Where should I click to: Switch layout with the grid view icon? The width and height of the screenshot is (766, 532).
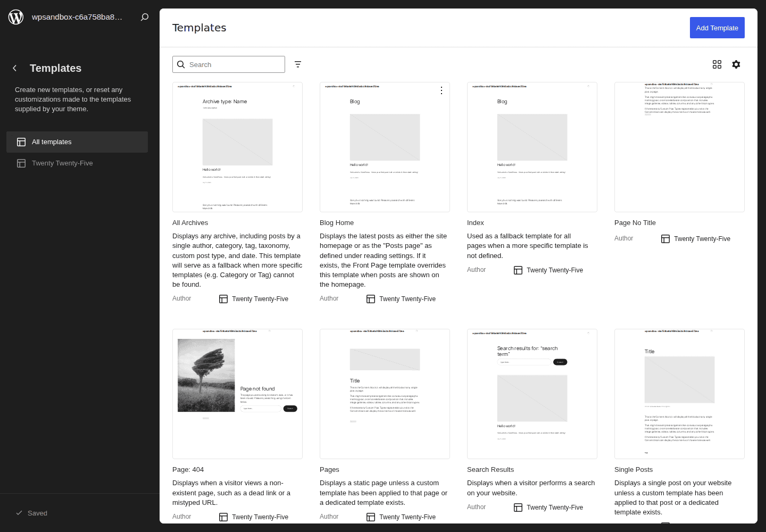pos(717,64)
